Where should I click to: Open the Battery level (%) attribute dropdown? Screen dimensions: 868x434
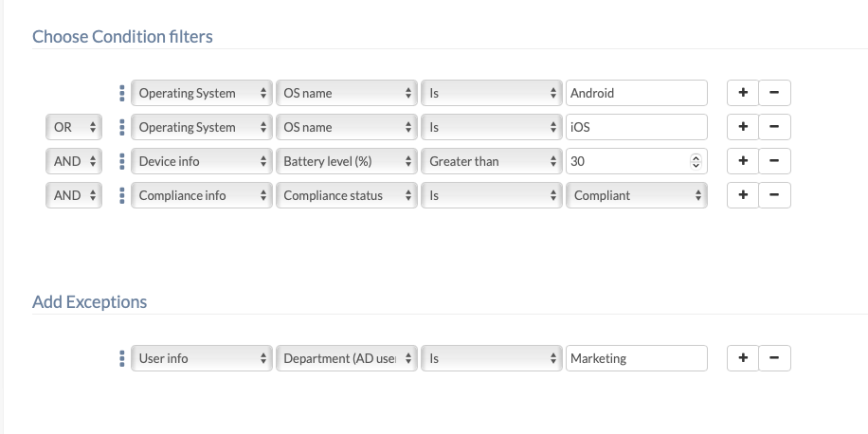tap(347, 161)
